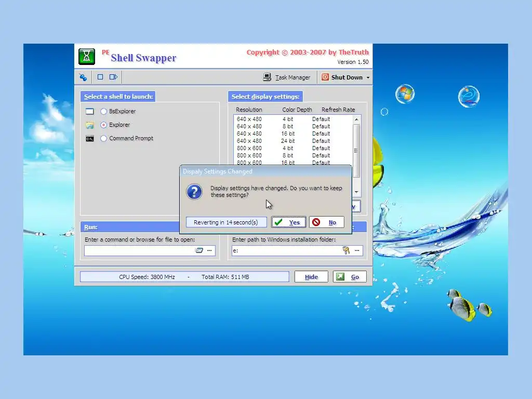Click the Total RAM 511 MB status text
The width and height of the screenshot is (532, 399).
pyautogui.click(x=225, y=277)
